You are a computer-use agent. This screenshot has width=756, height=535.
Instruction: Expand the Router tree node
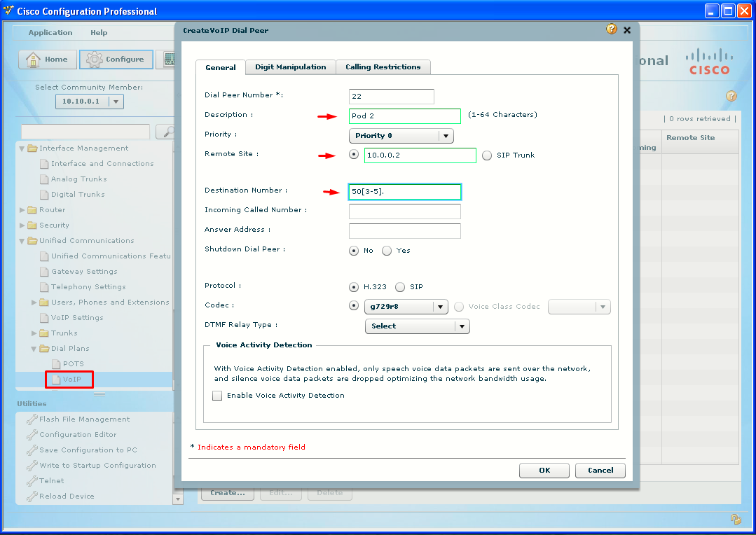point(22,210)
